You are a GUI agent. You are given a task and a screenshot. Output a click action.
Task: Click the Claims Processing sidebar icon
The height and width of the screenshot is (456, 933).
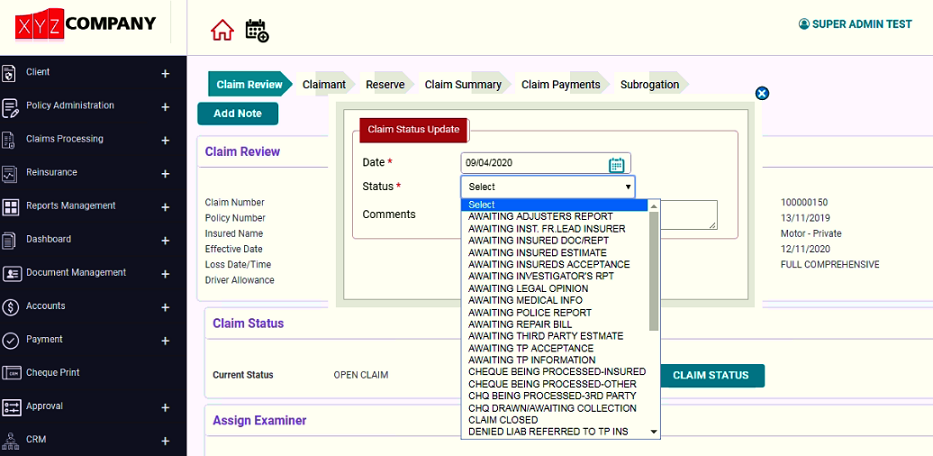click(x=11, y=139)
